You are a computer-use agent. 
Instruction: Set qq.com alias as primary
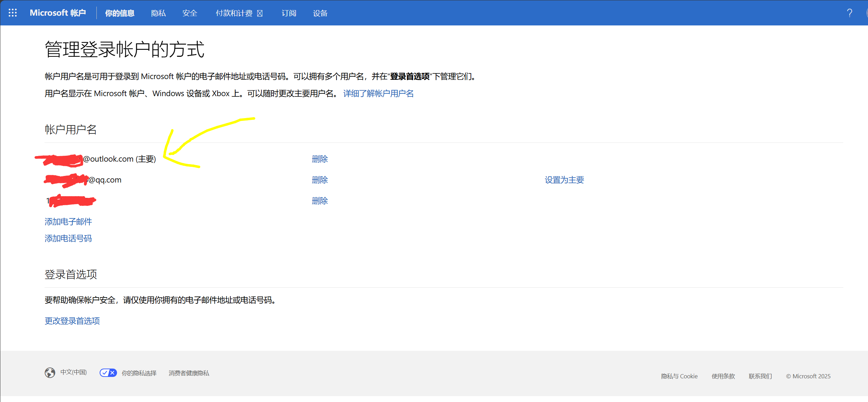tap(564, 180)
